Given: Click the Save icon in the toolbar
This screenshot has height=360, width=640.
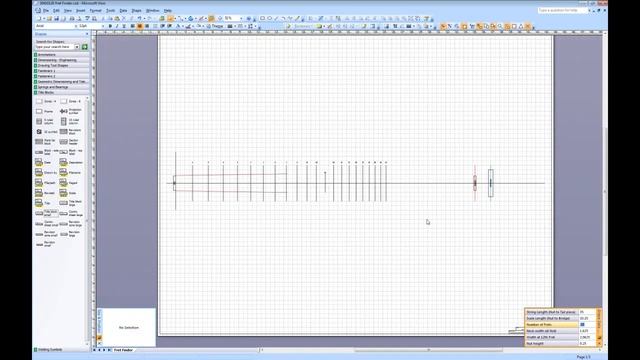Looking at the screenshot, I should pos(56,18).
